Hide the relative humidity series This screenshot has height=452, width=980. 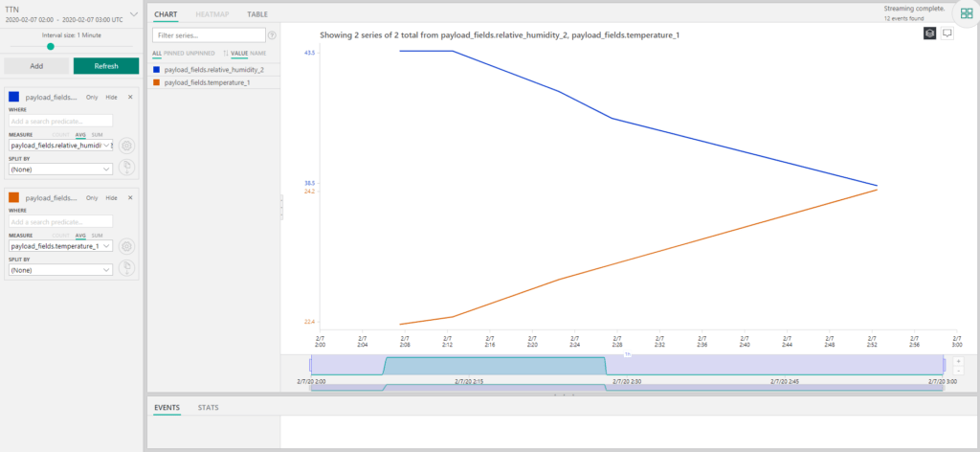click(111, 97)
